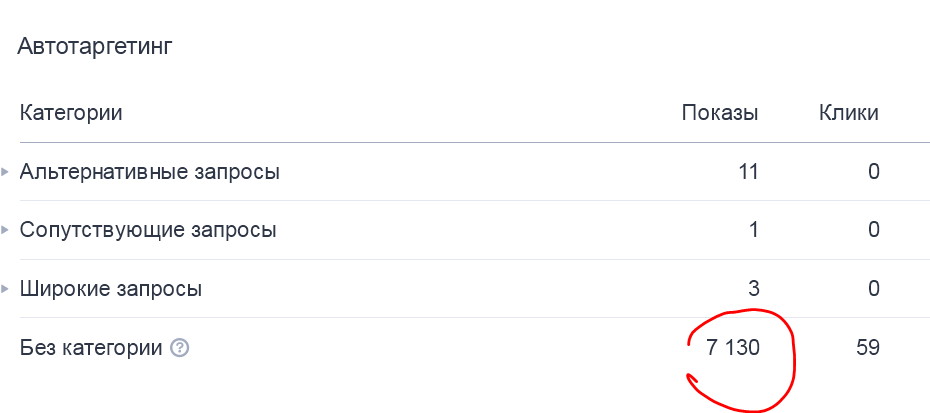Click impressions value 1 for Сопутствующие запросы
This screenshot has width=930, height=413.
tap(753, 230)
